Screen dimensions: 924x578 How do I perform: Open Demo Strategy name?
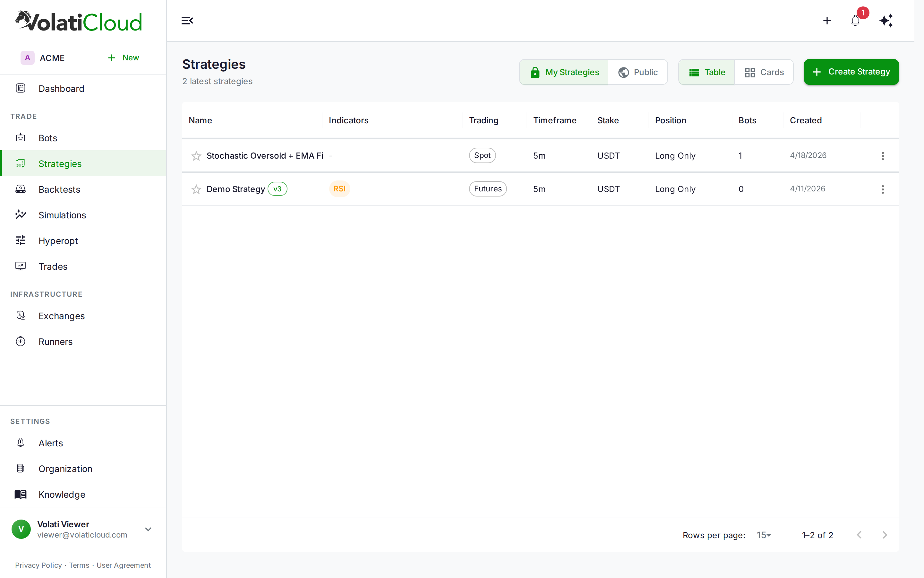click(x=235, y=189)
